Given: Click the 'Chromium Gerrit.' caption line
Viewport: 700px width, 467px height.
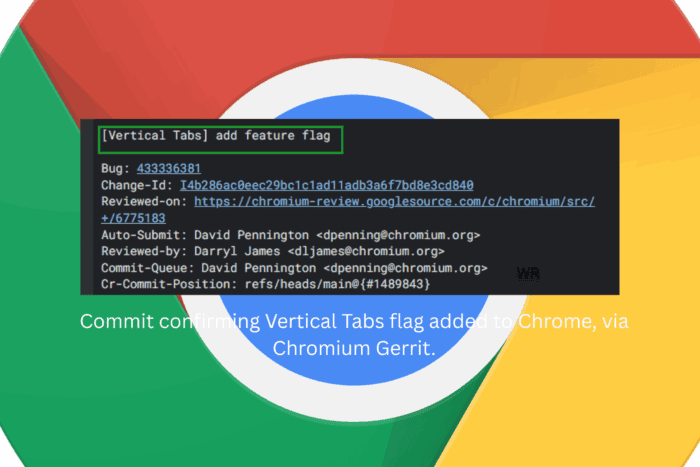Looking at the screenshot, I should (354, 348).
